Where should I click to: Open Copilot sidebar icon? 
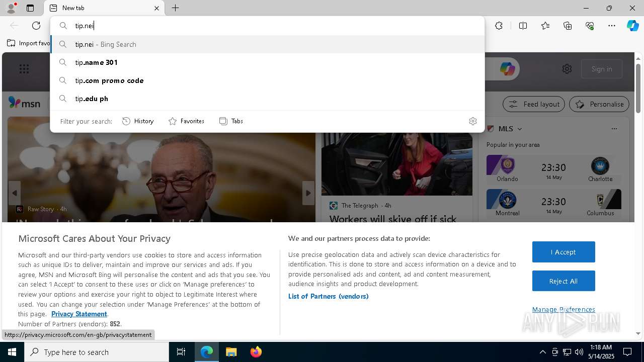632,26
